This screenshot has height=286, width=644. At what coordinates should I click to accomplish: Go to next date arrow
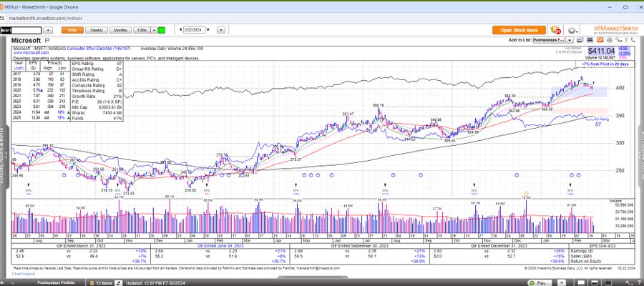click(x=208, y=30)
